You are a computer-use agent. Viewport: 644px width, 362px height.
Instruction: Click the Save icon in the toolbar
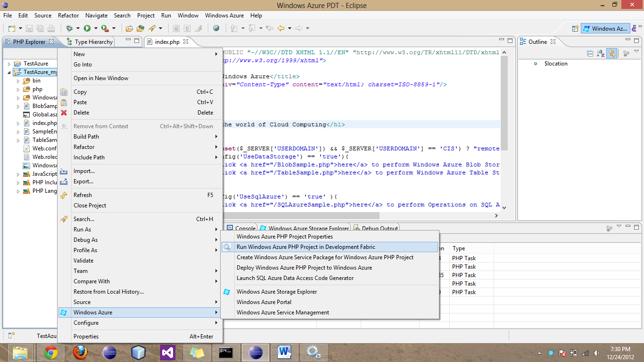[30, 28]
